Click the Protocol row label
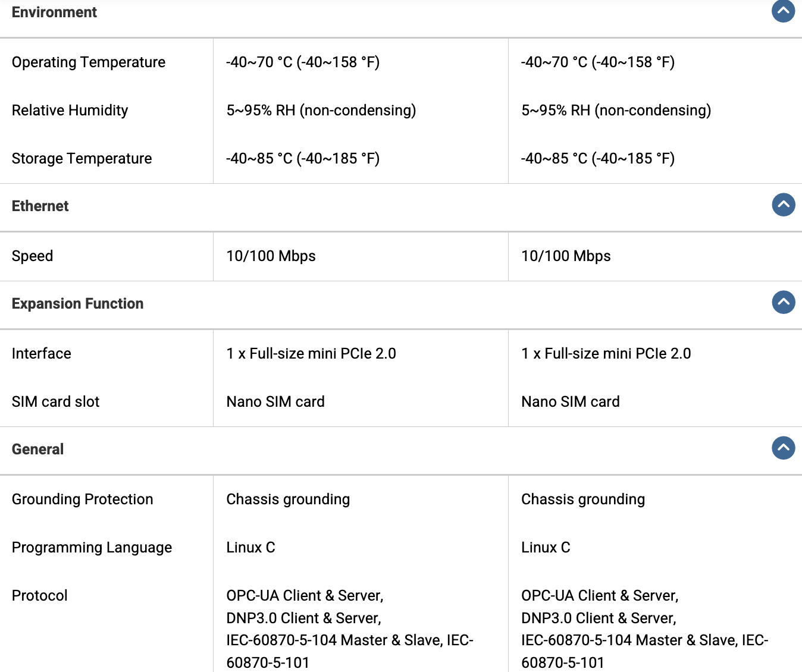 [x=39, y=595]
